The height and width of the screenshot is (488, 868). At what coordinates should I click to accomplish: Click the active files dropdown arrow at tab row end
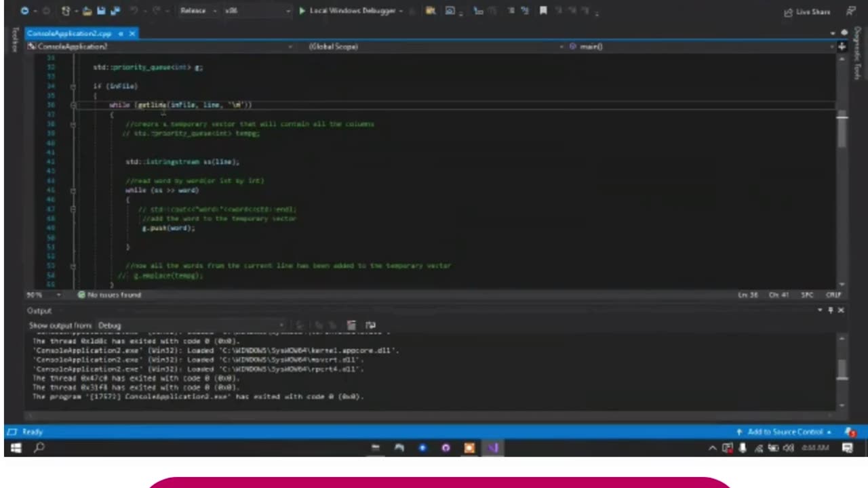click(833, 33)
